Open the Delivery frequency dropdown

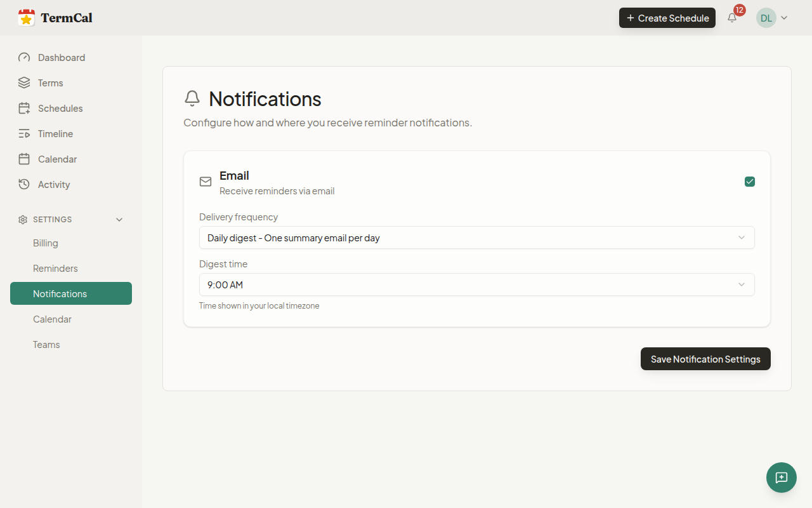tap(476, 237)
